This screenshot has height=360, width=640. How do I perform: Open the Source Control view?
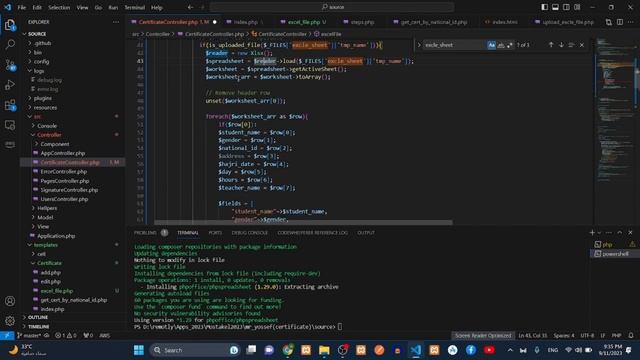click(x=10, y=64)
